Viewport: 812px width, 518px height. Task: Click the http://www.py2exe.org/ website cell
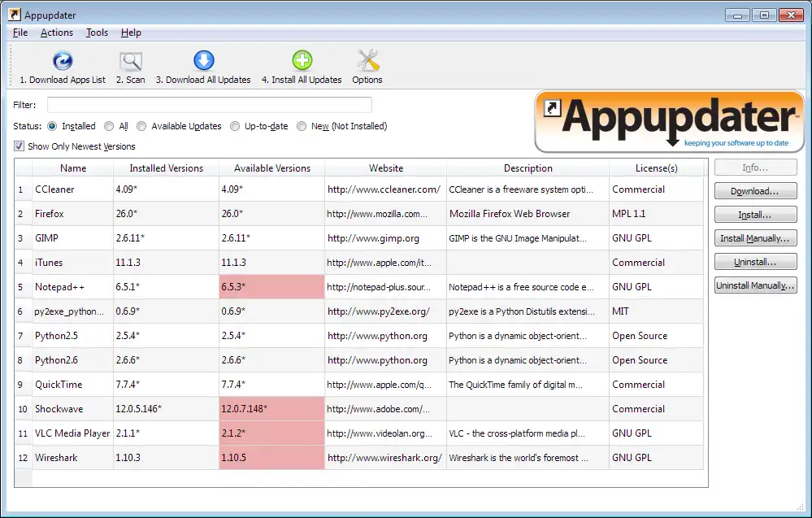tap(386, 311)
